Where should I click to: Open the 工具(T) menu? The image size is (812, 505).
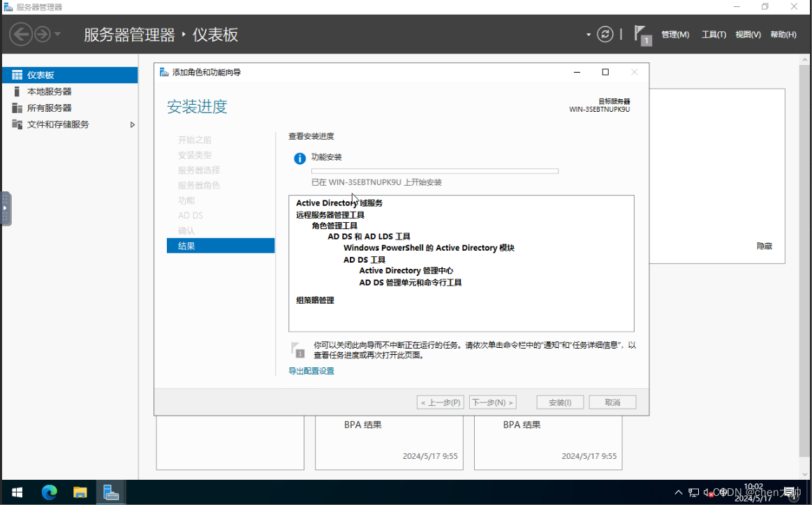point(714,34)
